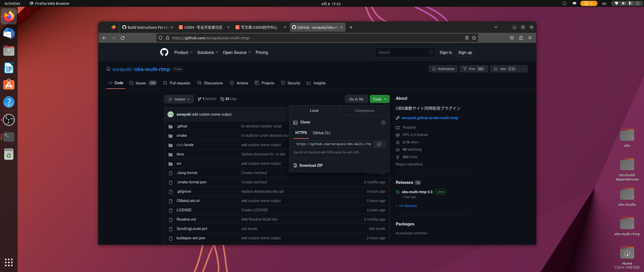Click the Firefox address bar
The width and height of the screenshot is (644, 272).
point(317,38)
